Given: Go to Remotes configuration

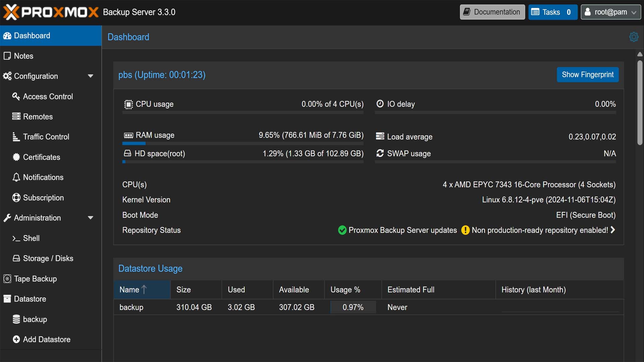Looking at the screenshot, I should click(x=51, y=117).
